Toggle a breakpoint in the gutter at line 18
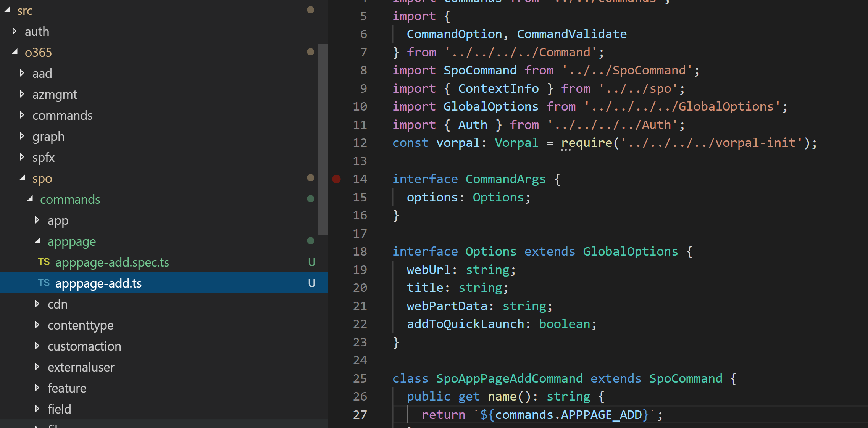The height and width of the screenshot is (428, 868). pos(336,251)
